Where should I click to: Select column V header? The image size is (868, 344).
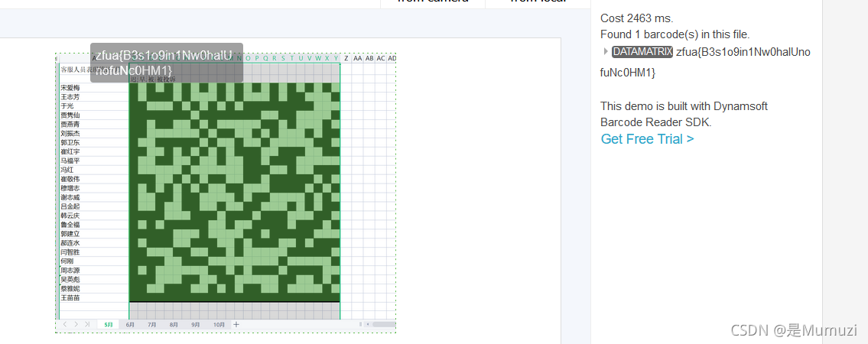point(310,58)
